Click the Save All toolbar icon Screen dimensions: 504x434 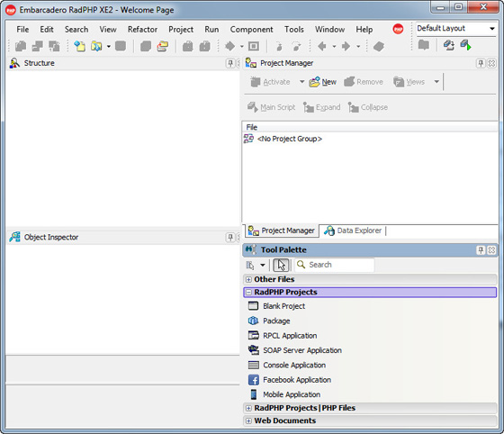[146, 46]
